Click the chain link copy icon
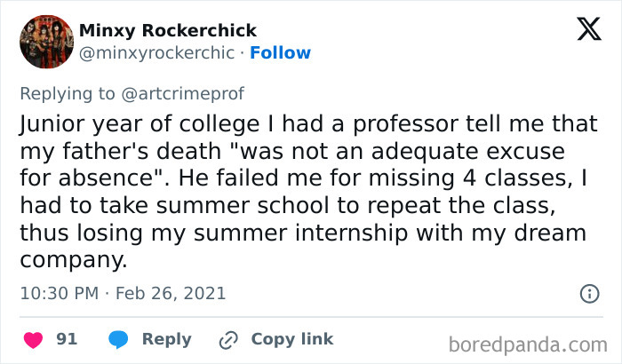This screenshot has height=364, width=622. pyautogui.click(x=228, y=339)
